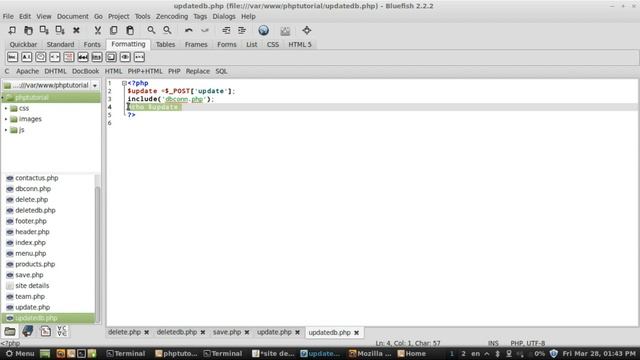
Task: Open Find with the first magnifier icon
Action: coord(151,30)
